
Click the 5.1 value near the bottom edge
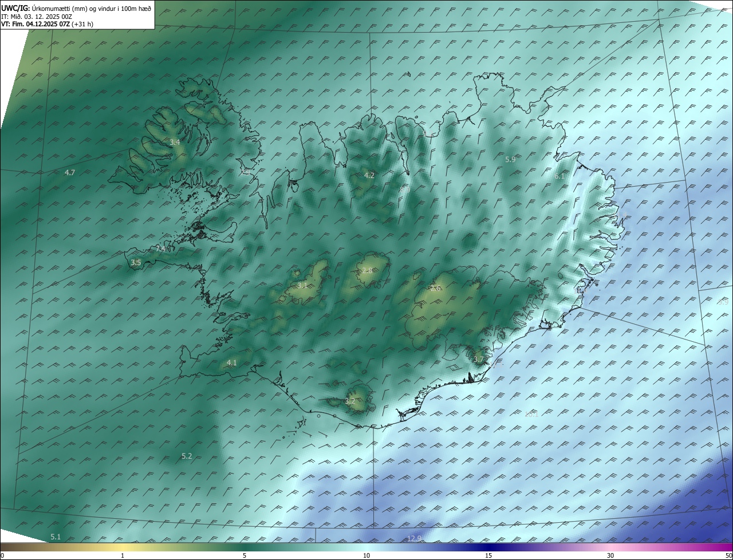tap(56, 537)
